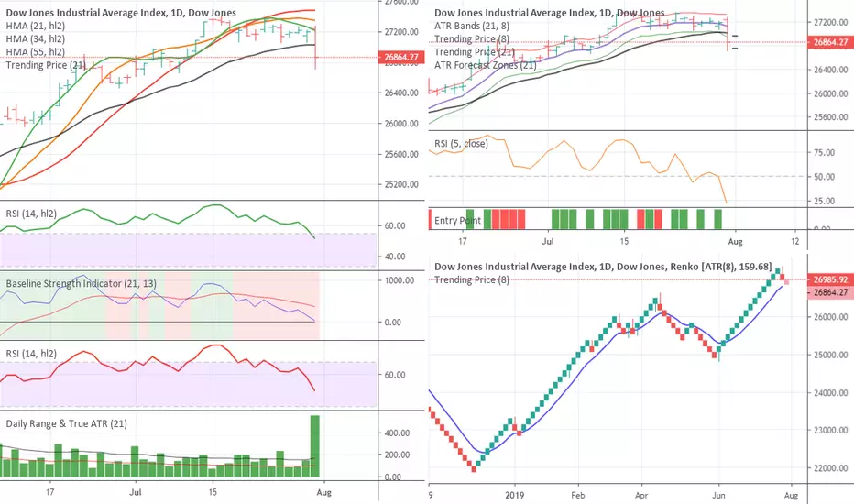Click 25.00 level on RSI (5, close) axis
The height and width of the screenshot is (504, 854).
point(824,201)
